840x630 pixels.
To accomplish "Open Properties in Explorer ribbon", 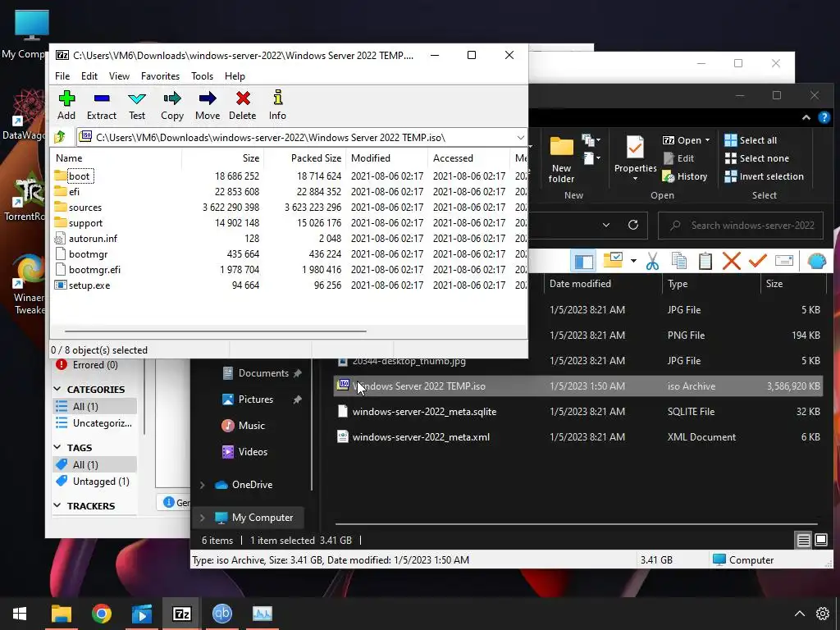I will pyautogui.click(x=636, y=158).
